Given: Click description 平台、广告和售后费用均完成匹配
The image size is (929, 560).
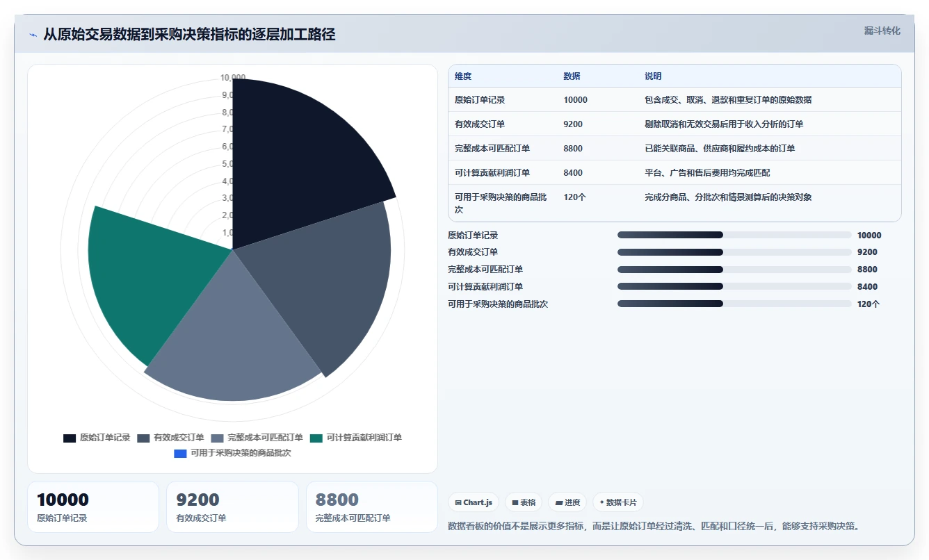Looking at the screenshot, I should click(x=707, y=173).
